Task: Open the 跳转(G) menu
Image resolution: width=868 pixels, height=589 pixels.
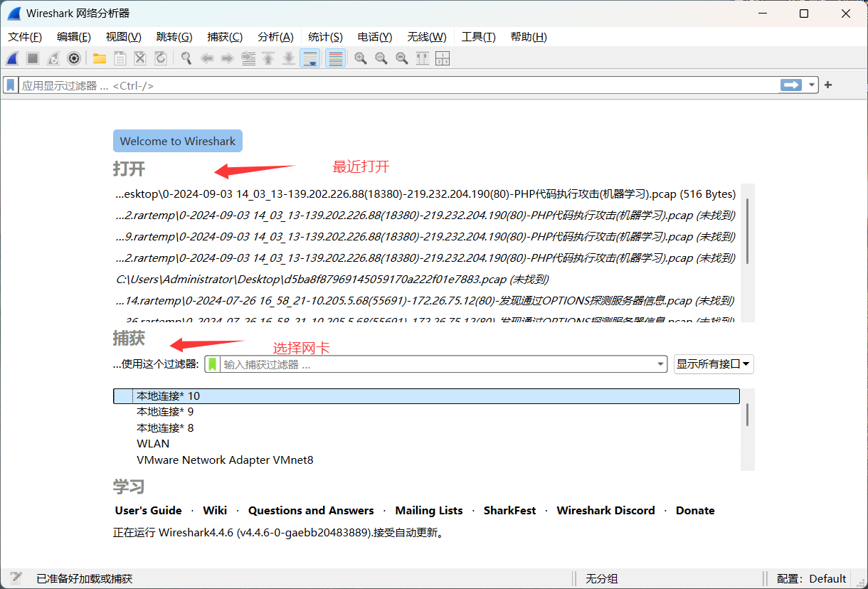Action: (174, 37)
